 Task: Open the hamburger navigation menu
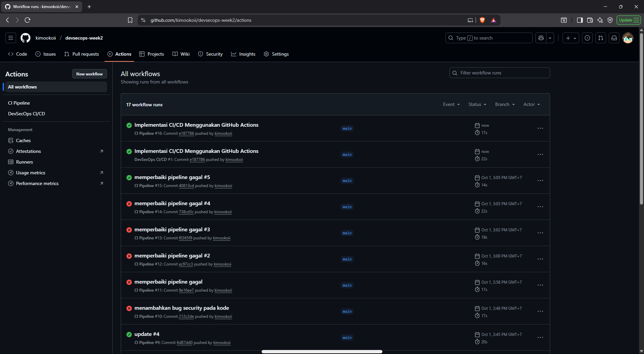(11, 38)
